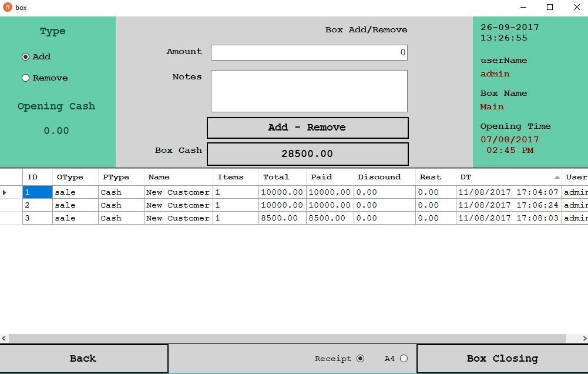
Task: Sort by the Discound column header
Action: (x=385, y=177)
